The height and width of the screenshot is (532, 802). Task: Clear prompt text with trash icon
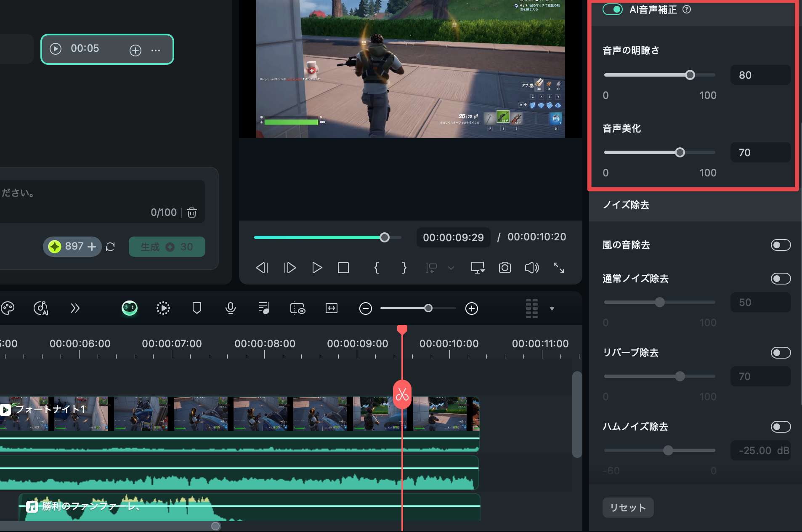(192, 213)
